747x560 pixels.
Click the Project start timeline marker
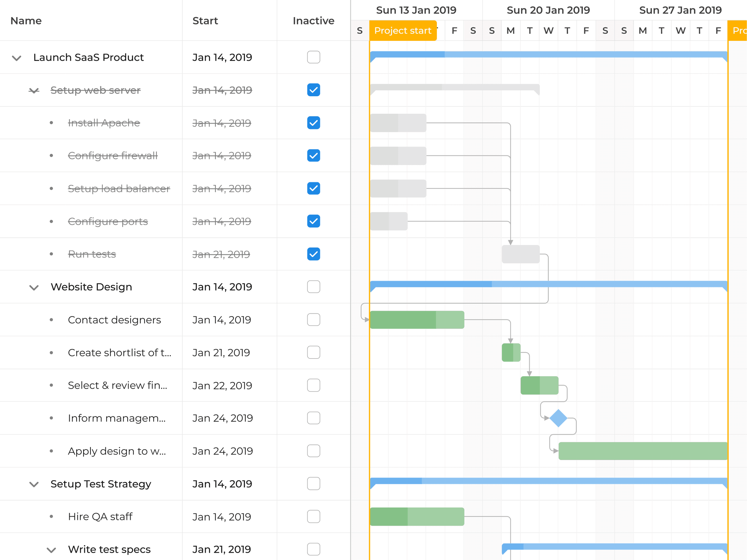403,31
